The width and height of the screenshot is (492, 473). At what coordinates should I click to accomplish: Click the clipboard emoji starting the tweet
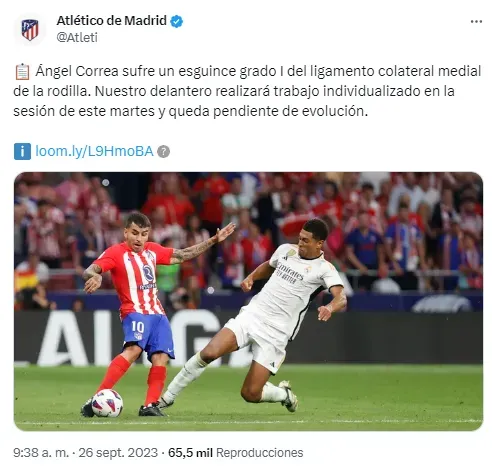tap(22, 72)
